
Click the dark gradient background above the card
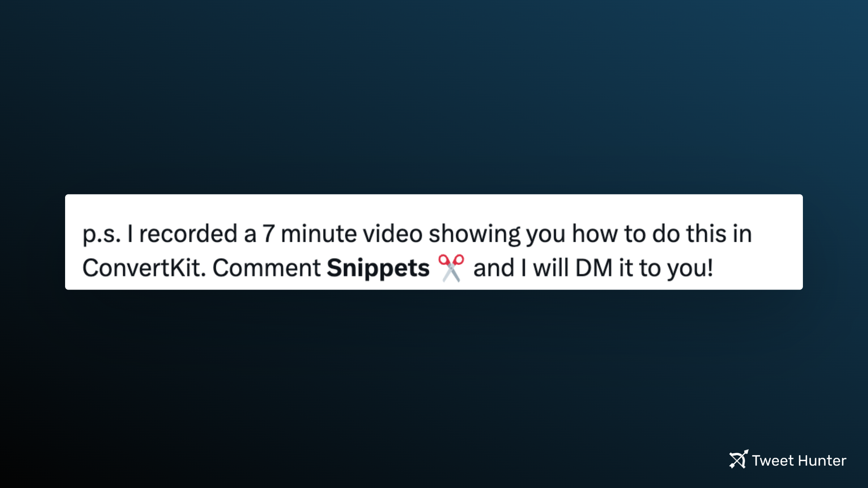pos(434,98)
